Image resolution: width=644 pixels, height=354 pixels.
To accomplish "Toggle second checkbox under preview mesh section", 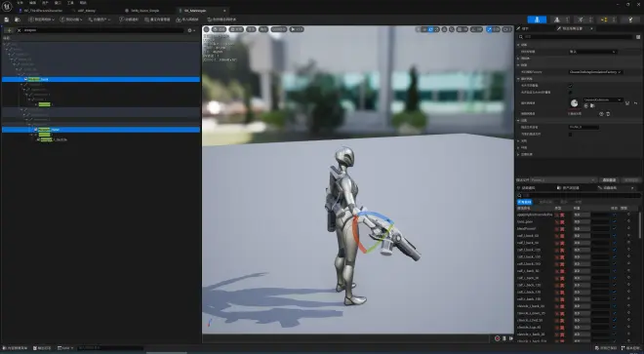I will 570,93.
